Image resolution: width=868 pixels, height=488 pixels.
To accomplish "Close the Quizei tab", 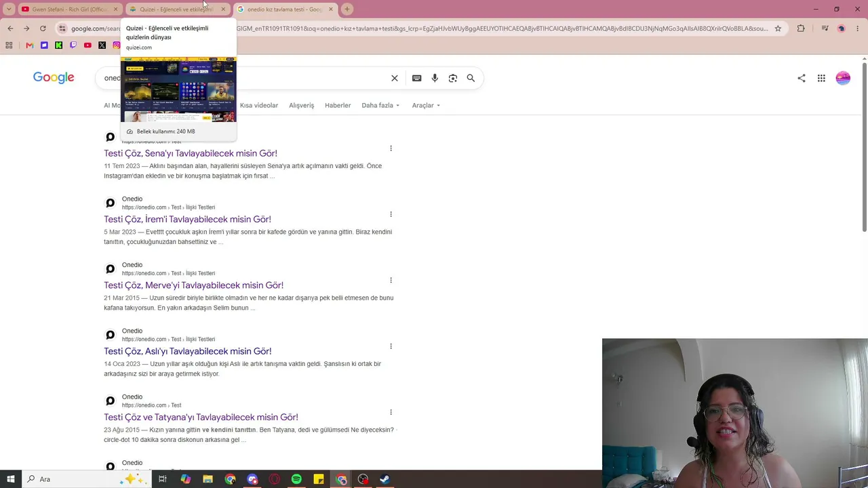I will tap(223, 9).
